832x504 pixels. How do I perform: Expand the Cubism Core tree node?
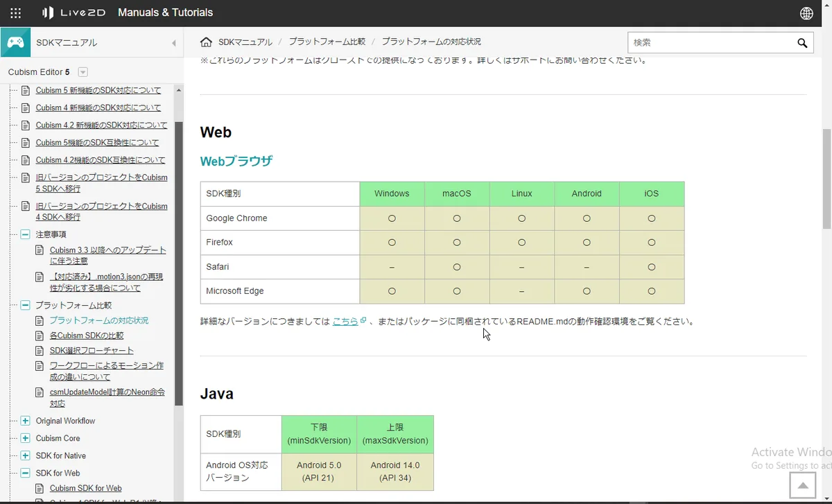(x=26, y=438)
